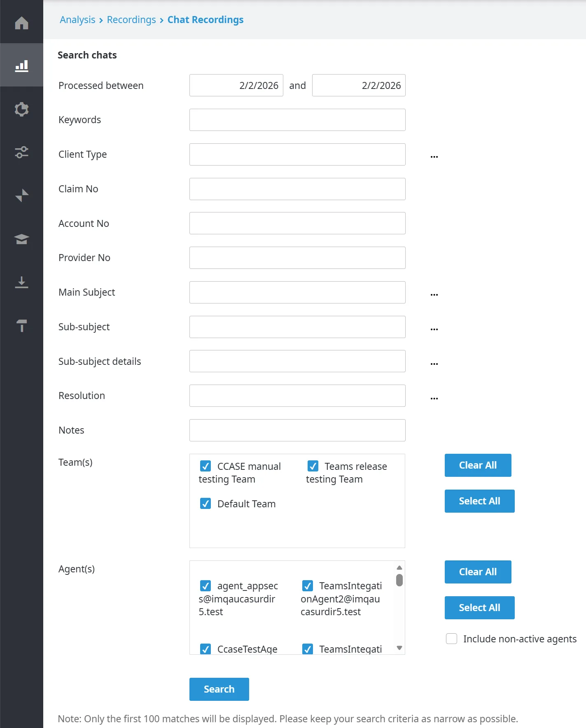The height and width of the screenshot is (728, 586).
Task: Select All teams
Action: point(479,501)
